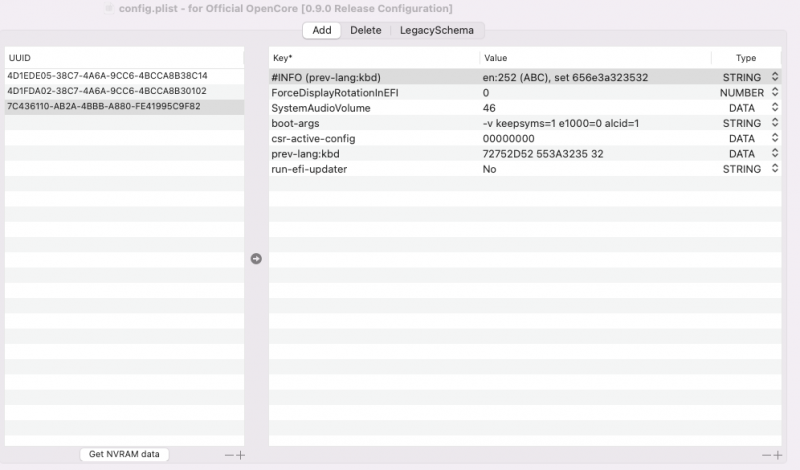Click the value en:252 (ABC), set 656e3a323532
Image resolution: width=800 pixels, height=470 pixels.
click(x=565, y=78)
